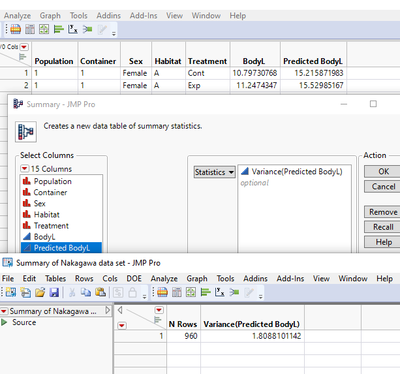Screen dimensions: 400x374
Task: Click the orange Tabulate icon in the Summary table toolbar
Action: (x=162, y=292)
